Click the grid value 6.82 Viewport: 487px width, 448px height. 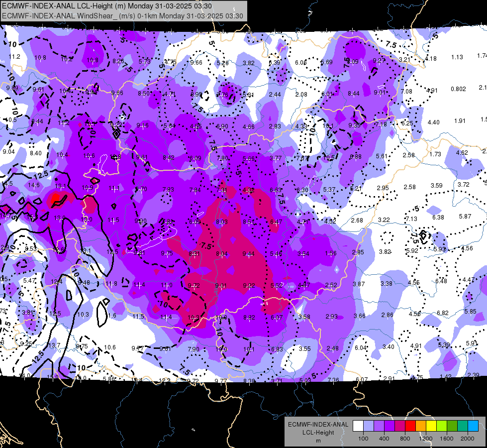tap(443, 313)
